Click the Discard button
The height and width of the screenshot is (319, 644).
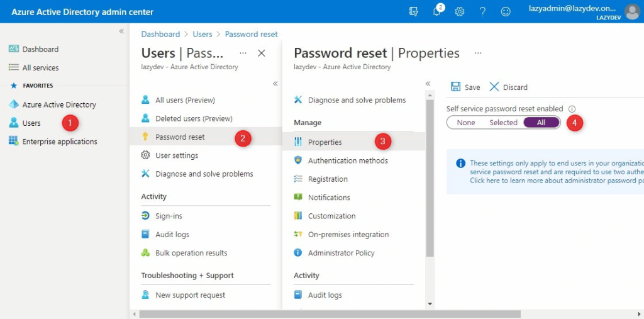508,87
